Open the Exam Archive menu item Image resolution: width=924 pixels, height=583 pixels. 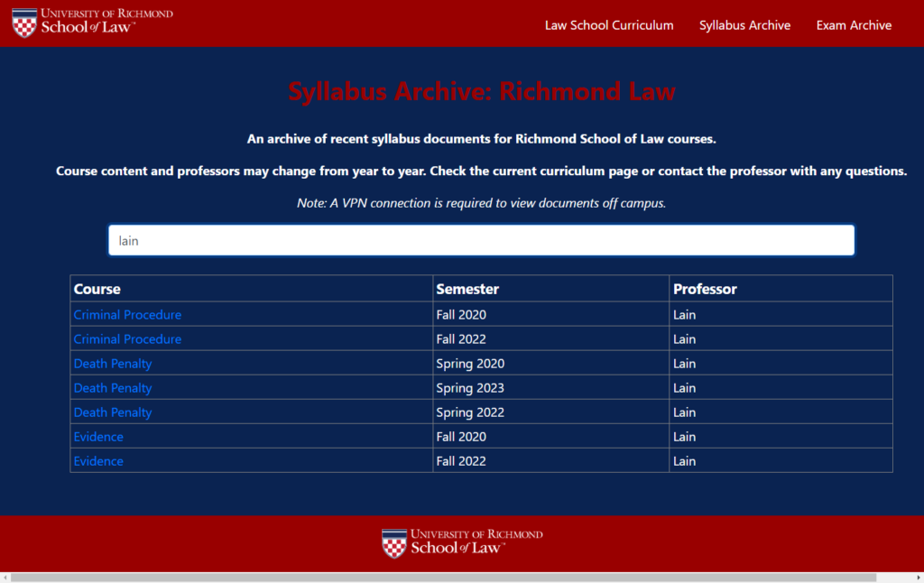[x=854, y=25]
